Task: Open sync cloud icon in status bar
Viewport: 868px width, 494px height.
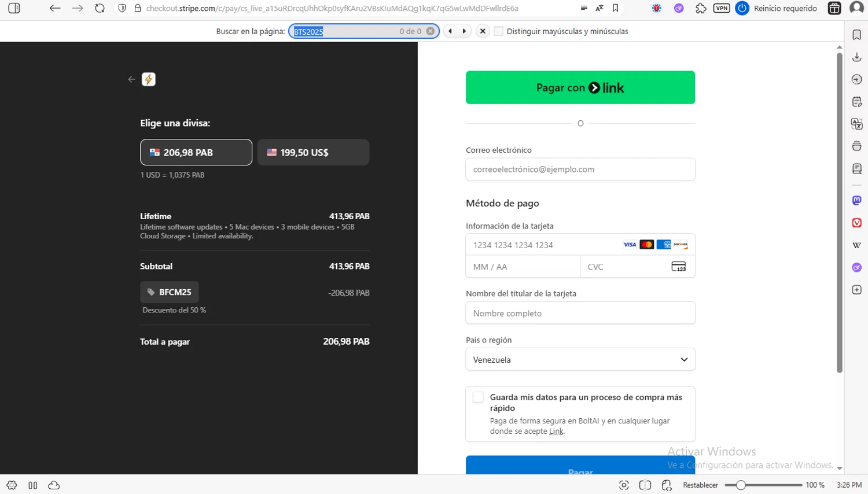Action: 54,485
